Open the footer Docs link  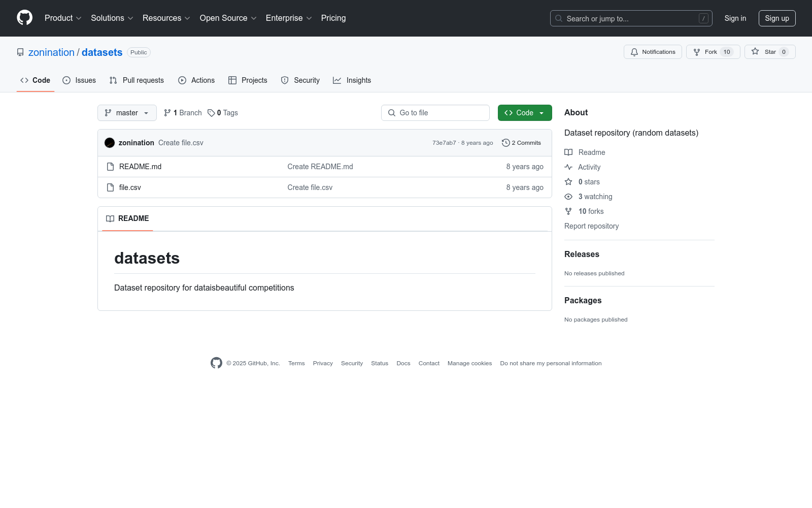pos(403,363)
